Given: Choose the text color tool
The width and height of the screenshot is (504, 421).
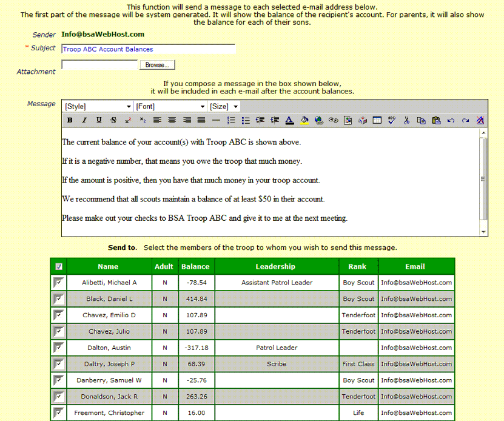Looking at the screenshot, I should tap(290, 121).
